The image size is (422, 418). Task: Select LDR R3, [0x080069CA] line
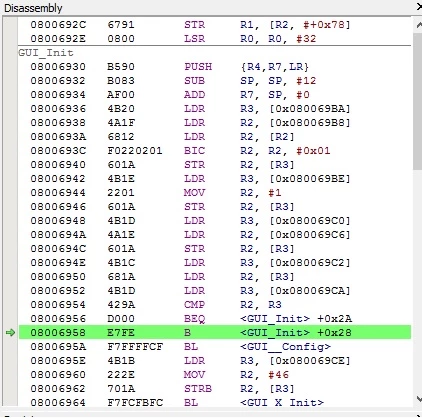tap(215, 291)
